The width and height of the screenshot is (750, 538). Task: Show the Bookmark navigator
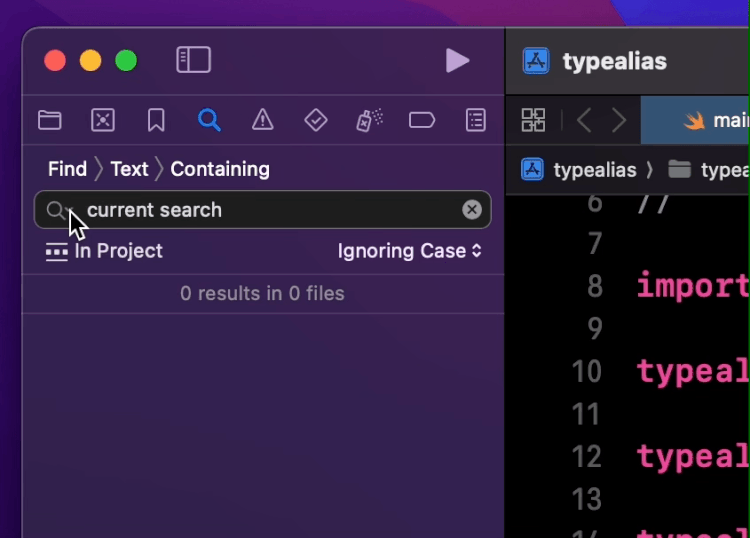[156, 121]
